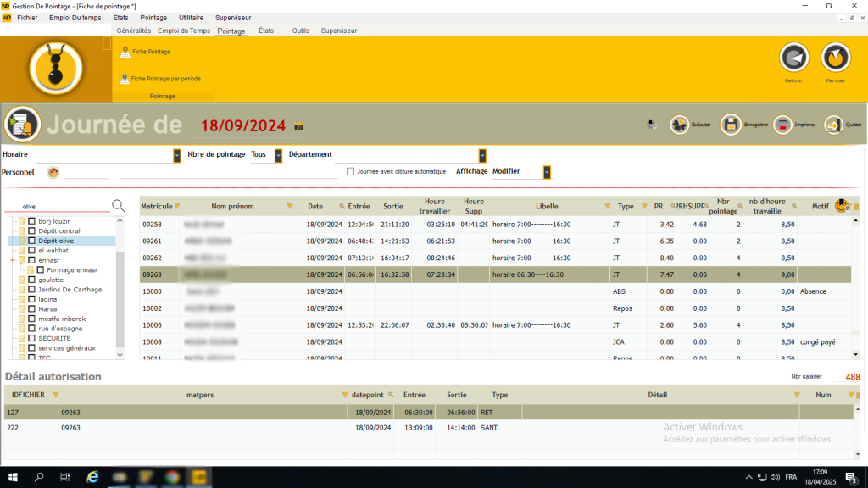Switch to the Emploi du Temps ribbon tab
868x488 pixels.
184,30
